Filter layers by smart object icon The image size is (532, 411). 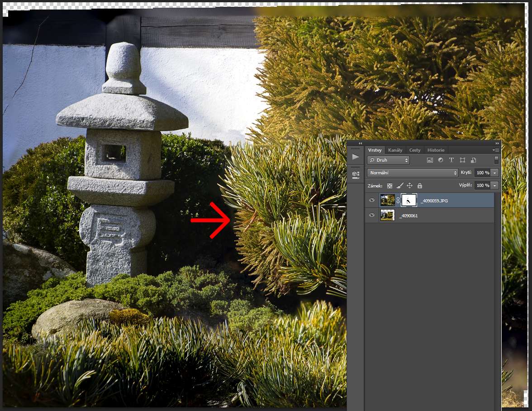(473, 160)
